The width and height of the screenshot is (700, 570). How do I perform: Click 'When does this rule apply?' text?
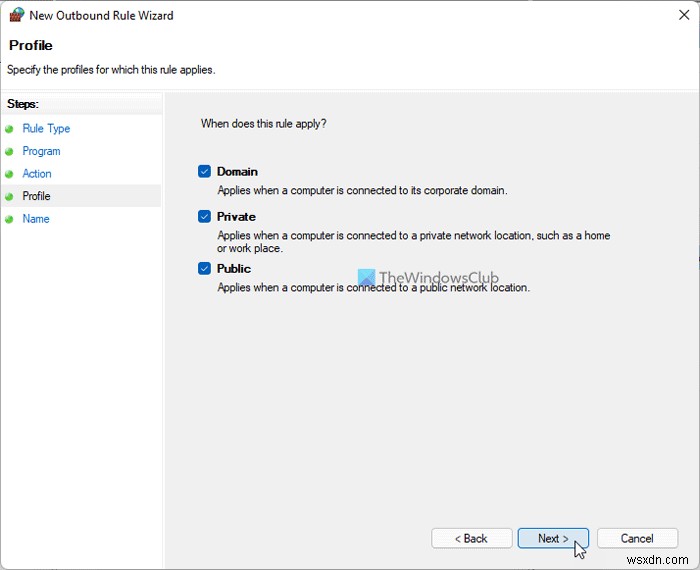263,124
